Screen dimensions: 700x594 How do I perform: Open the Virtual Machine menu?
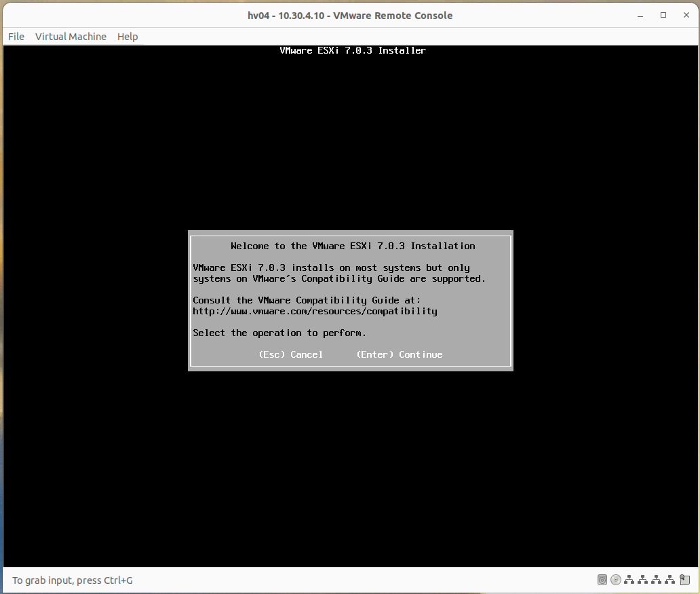[71, 37]
